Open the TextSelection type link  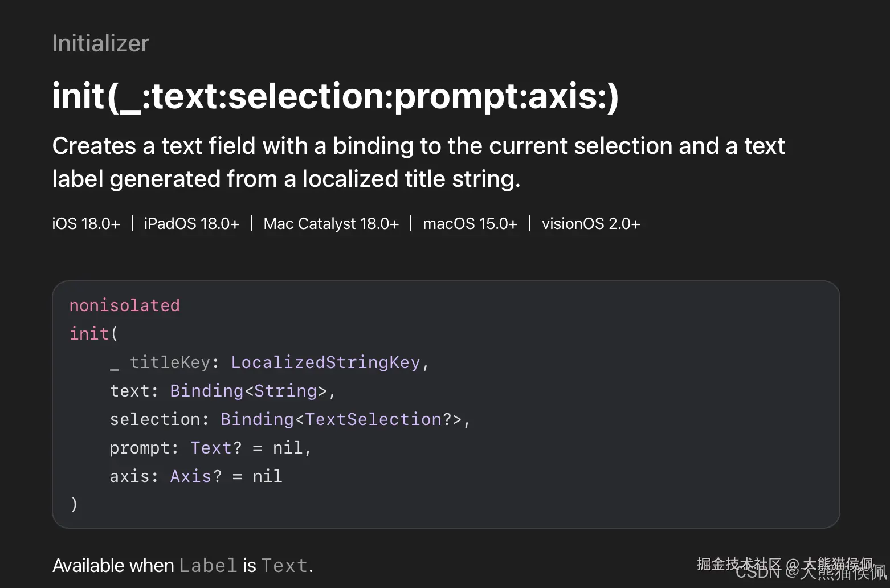click(373, 419)
